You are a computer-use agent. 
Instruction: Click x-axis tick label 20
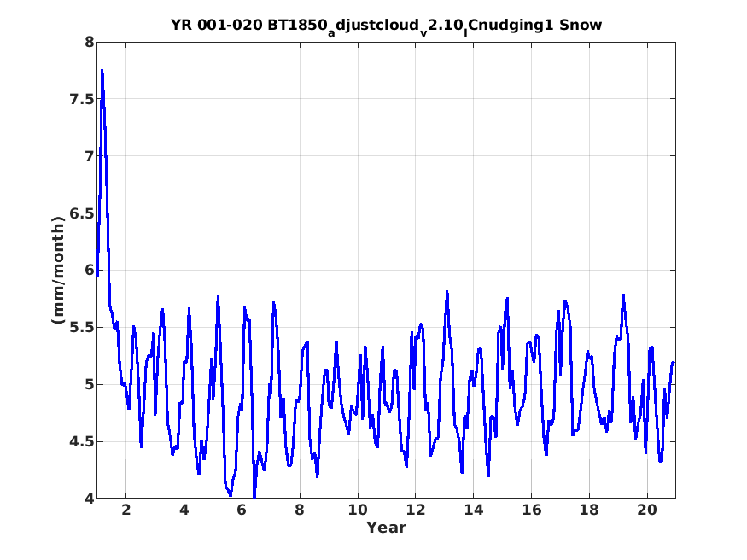647,510
